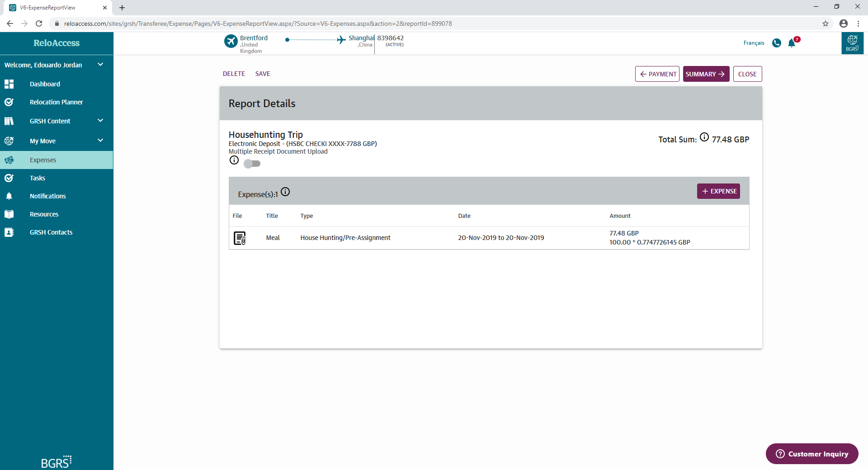The width and height of the screenshot is (868, 470).
Task: Click the DELETE link
Action: (234, 74)
